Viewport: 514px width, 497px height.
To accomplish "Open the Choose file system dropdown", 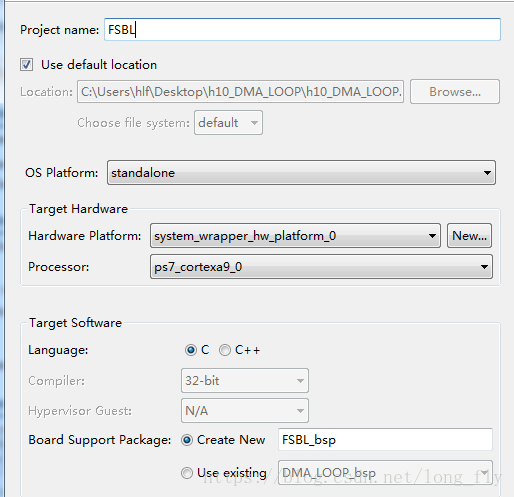I will point(228,123).
